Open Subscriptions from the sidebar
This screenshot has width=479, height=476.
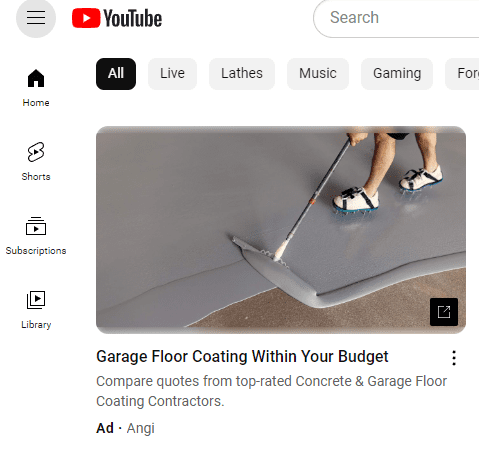click(36, 236)
